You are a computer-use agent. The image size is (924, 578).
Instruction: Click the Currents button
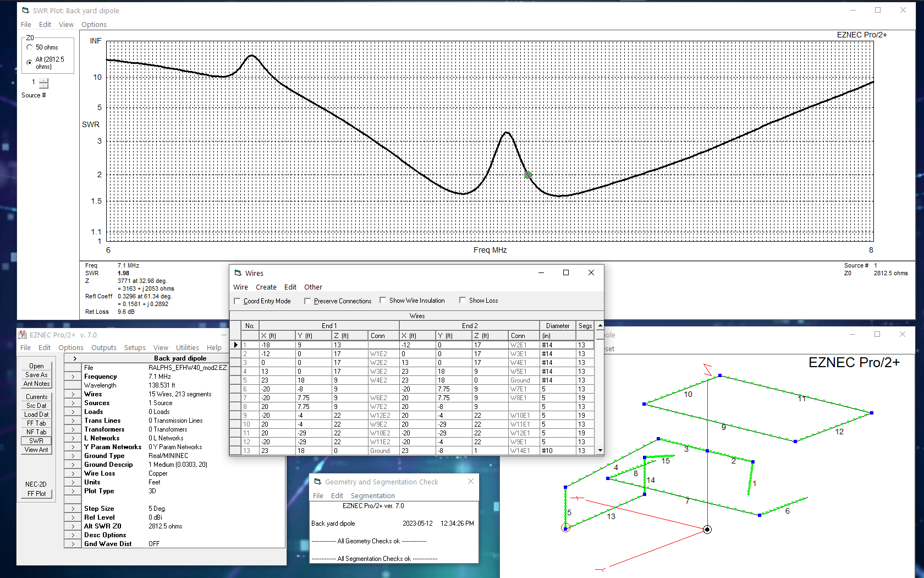pos(36,397)
